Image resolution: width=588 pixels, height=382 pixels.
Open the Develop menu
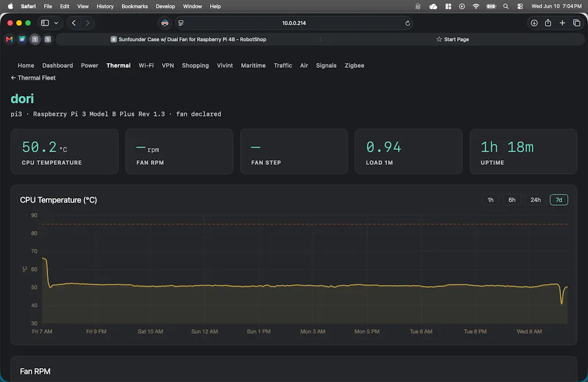coord(165,6)
